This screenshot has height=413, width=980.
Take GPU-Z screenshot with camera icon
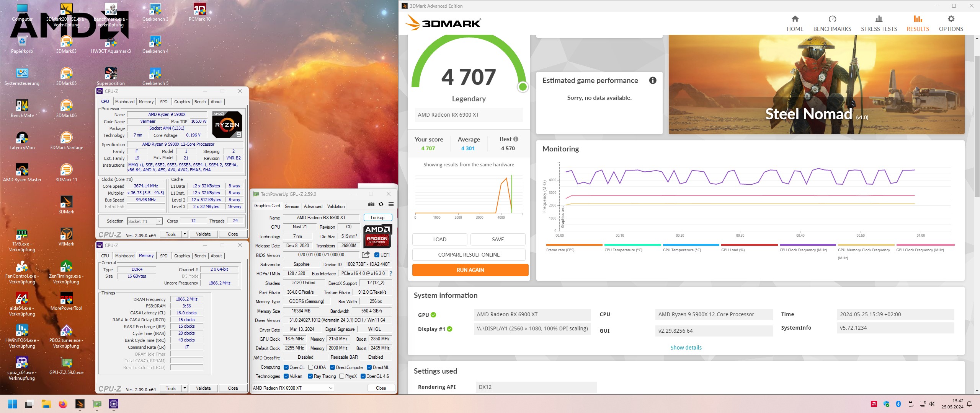371,204
